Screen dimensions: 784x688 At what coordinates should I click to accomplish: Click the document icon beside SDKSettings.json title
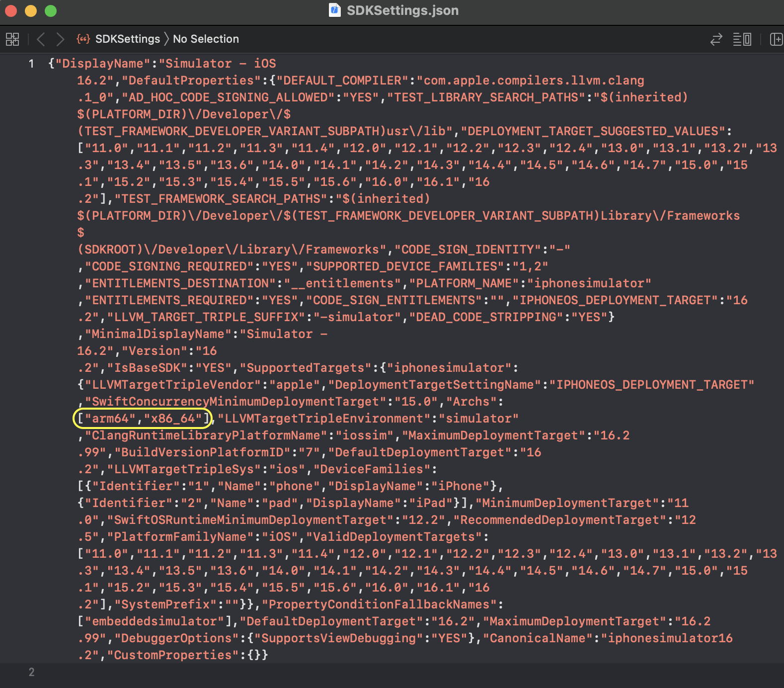[x=335, y=10]
